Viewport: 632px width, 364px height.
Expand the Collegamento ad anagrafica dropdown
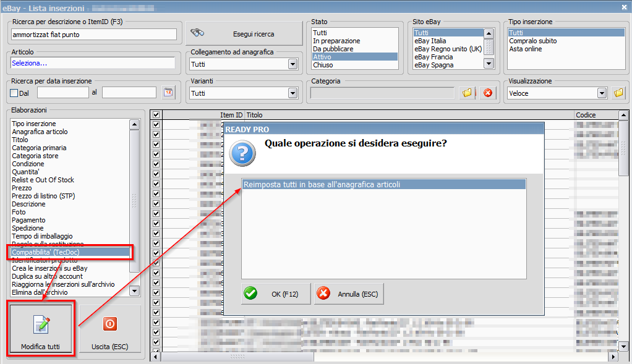tap(293, 64)
